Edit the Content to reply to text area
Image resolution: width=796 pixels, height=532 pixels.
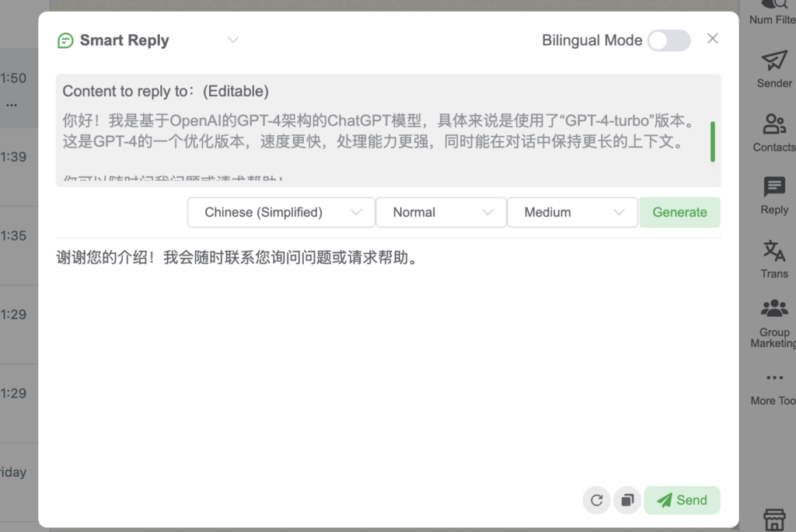coord(389,130)
